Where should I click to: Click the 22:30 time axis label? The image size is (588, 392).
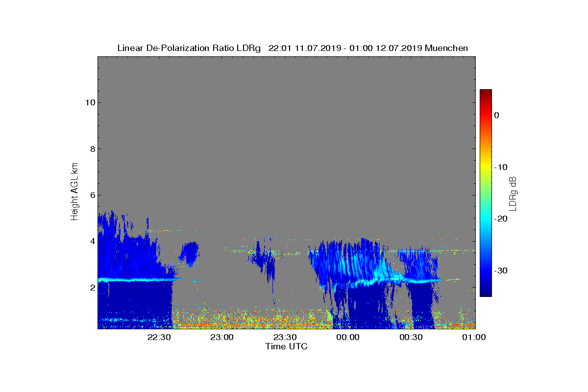159,337
